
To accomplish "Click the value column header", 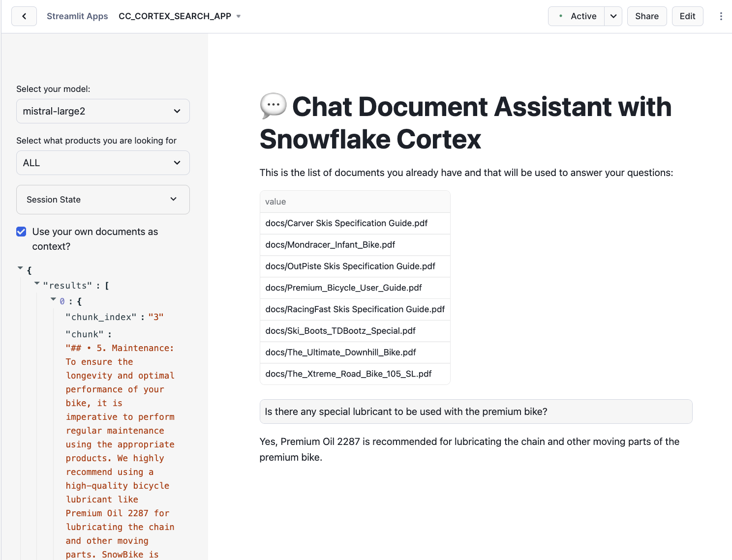I will click(355, 202).
